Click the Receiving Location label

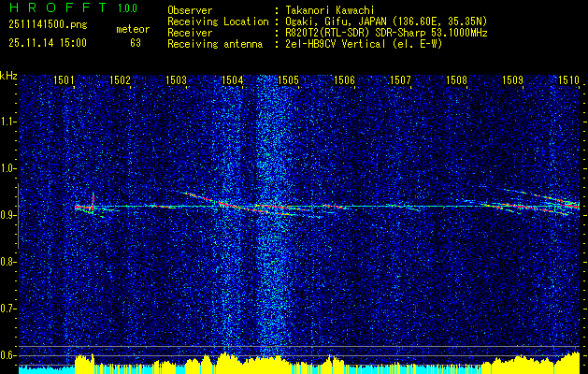[x=218, y=22]
